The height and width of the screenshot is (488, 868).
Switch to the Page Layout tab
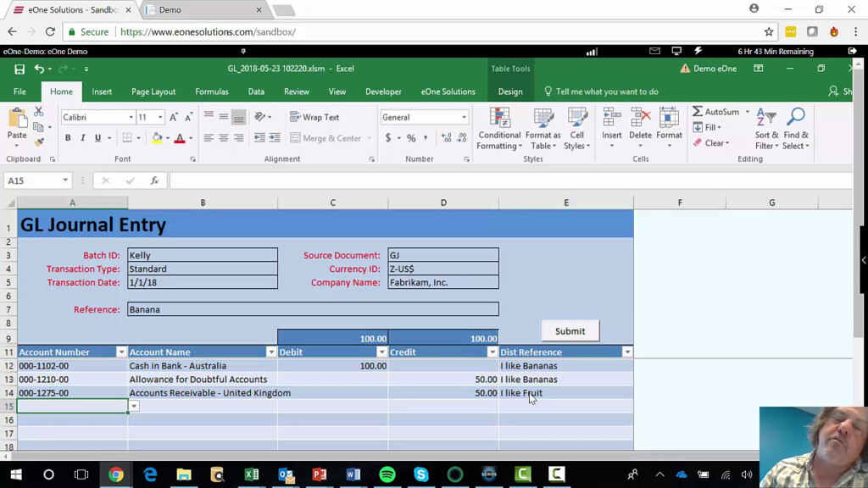point(153,91)
